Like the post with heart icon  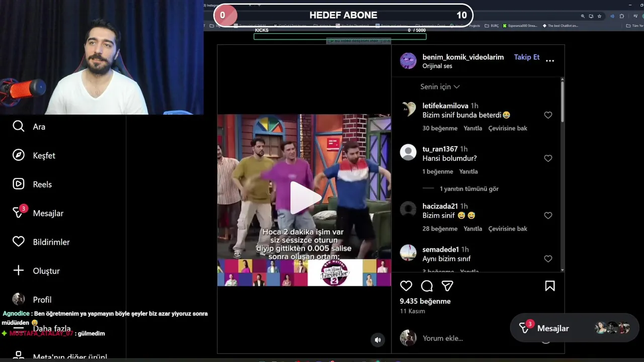pos(406,286)
